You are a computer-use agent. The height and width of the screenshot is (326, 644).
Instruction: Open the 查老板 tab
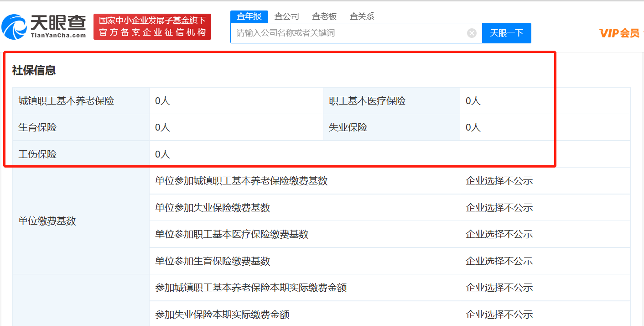coord(324,16)
